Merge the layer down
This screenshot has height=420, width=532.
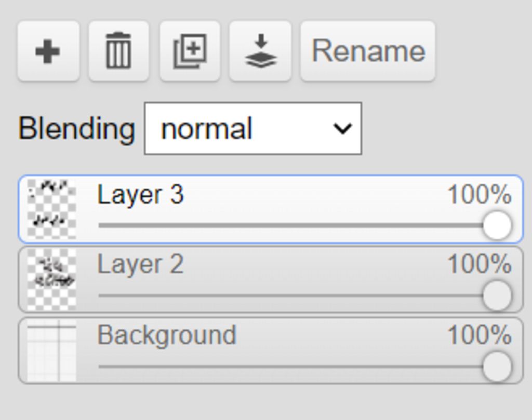[260, 51]
